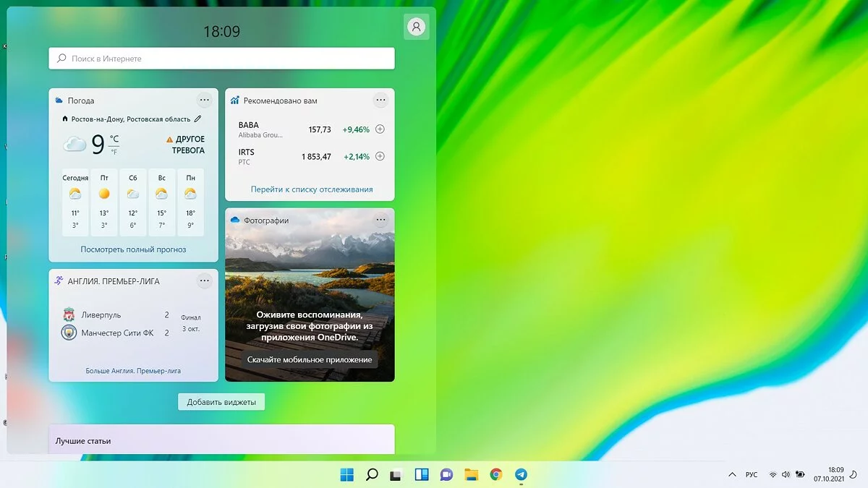Open Больше Англия. Премьер-лига link
868x488 pixels.
[x=133, y=371]
